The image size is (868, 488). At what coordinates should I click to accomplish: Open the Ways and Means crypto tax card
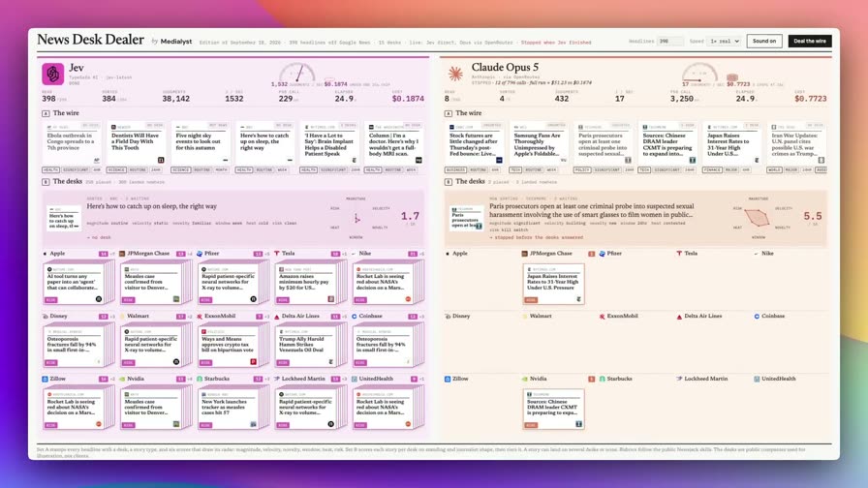point(228,347)
